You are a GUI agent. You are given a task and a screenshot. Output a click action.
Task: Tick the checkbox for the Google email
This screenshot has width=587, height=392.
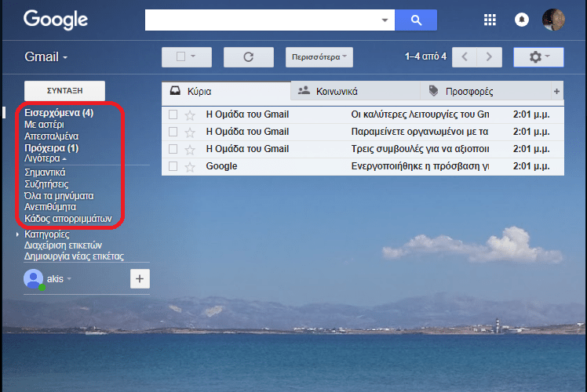[173, 166]
